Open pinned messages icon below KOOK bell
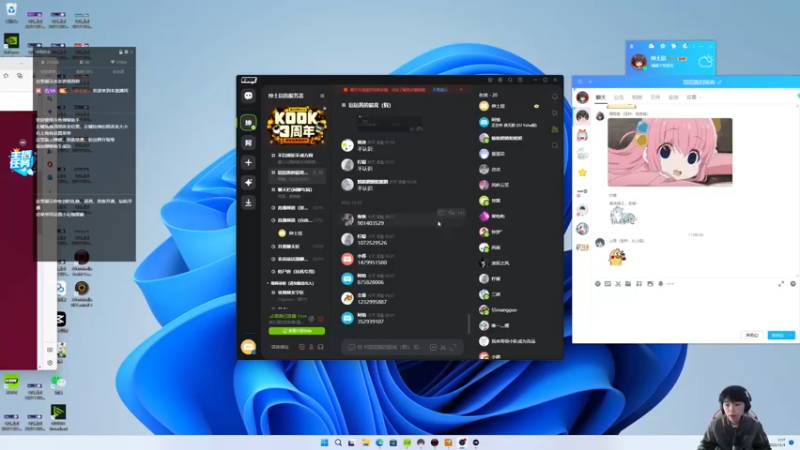 [555, 113]
